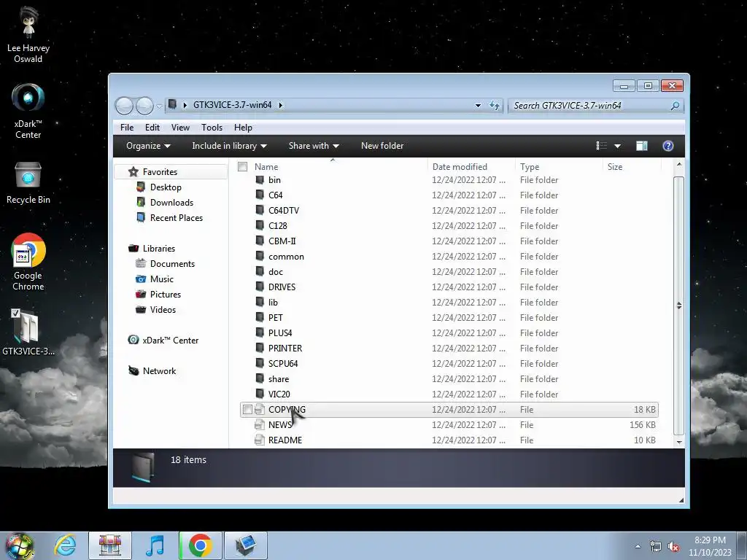Select Network in navigation pane
This screenshot has height=560, width=747.
tap(158, 371)
